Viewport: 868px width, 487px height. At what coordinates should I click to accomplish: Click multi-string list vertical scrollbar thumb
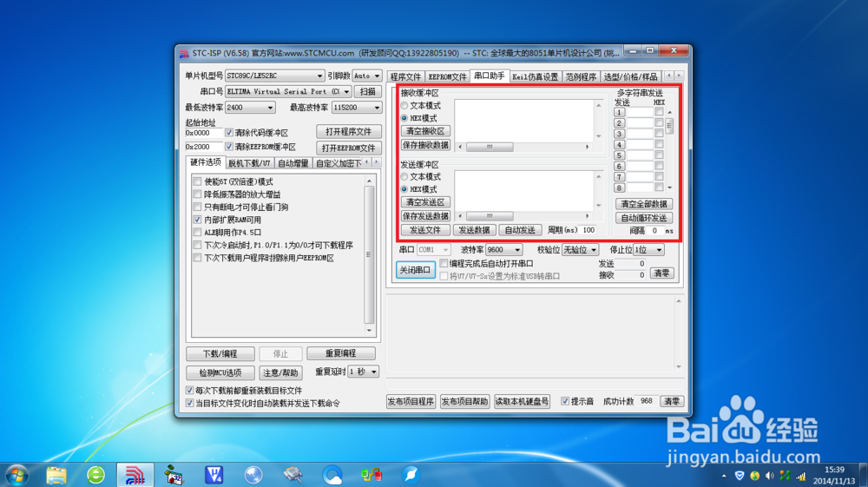click(x=669, y=126)
